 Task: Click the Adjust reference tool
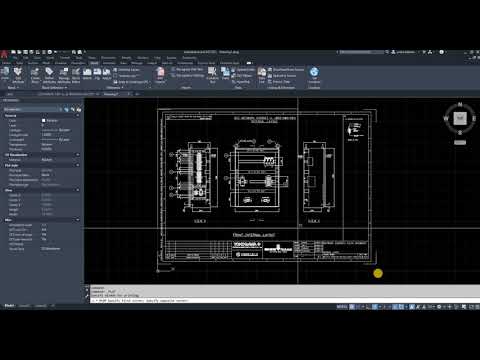coord(107,74)
